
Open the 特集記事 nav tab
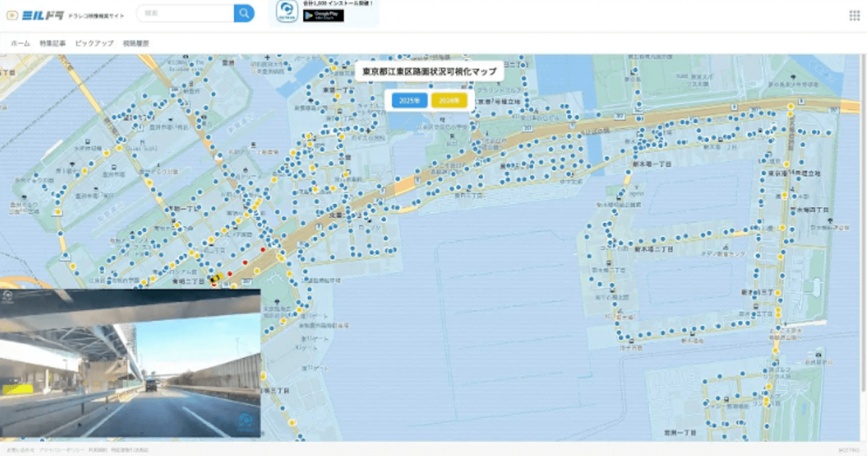[53, 43]
